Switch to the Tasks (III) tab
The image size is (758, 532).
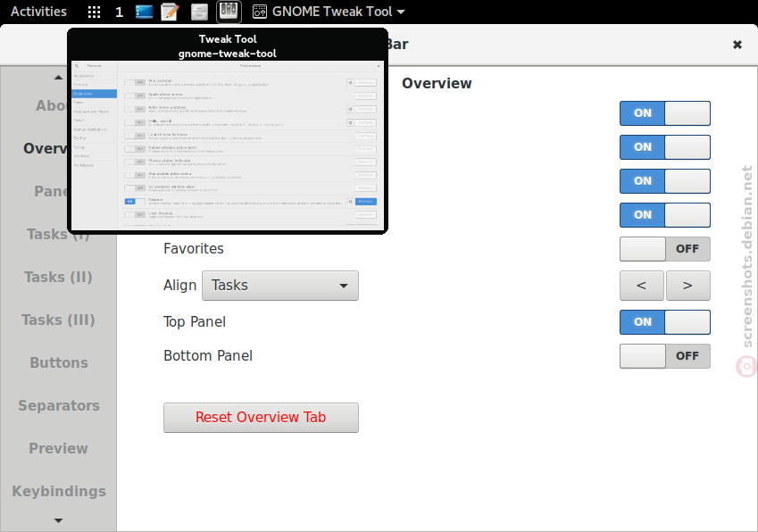pos(59,320)
